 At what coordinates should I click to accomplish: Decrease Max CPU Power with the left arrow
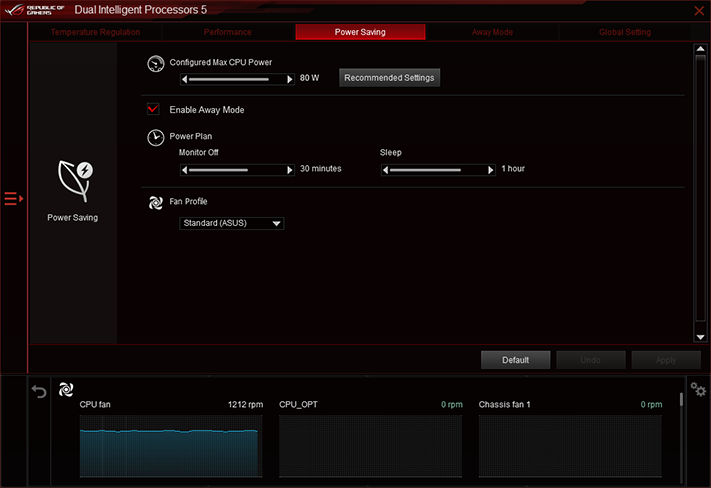(x=185, y=79)
